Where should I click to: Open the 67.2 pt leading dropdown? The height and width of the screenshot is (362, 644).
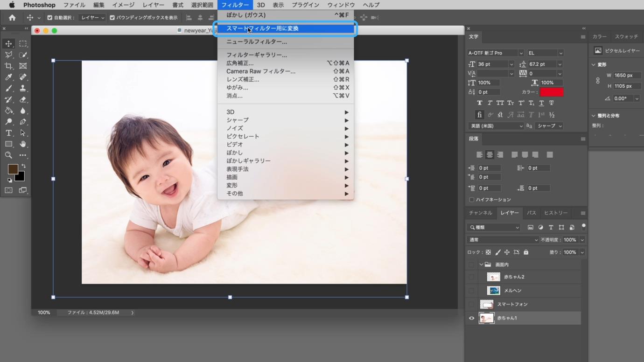[560, 64]
